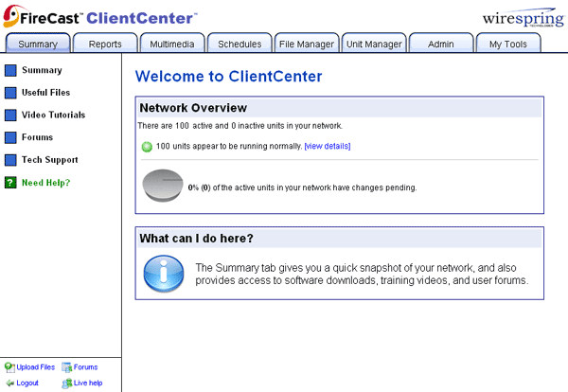Click the Live help person icon
The width and height of the screenshot is (568, 392).
67,383
